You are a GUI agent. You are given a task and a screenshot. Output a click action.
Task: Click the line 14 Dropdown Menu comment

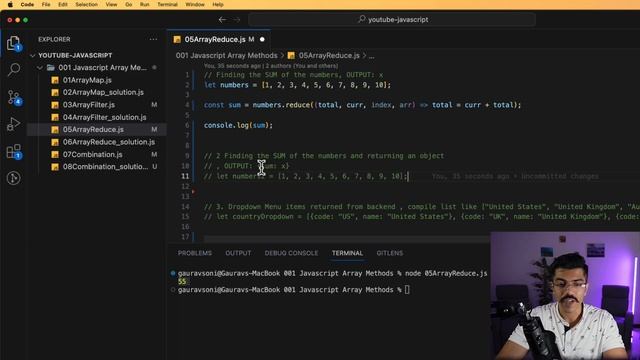pos(422,207)
